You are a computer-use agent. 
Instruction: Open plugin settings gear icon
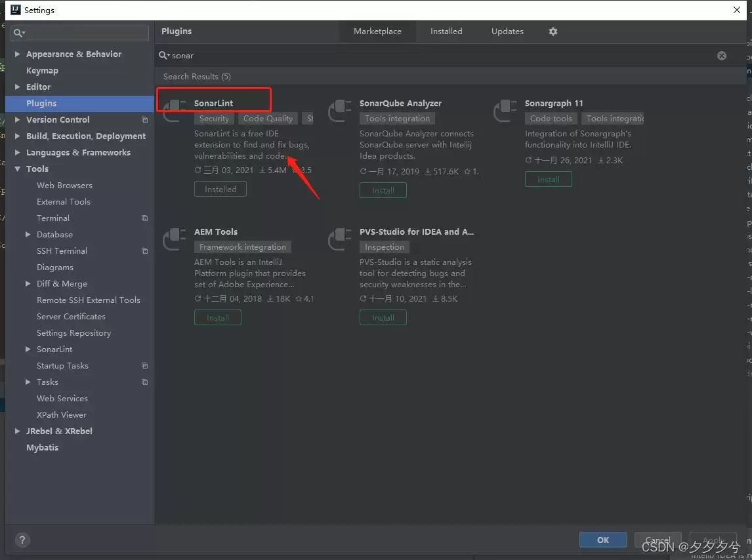553,31
